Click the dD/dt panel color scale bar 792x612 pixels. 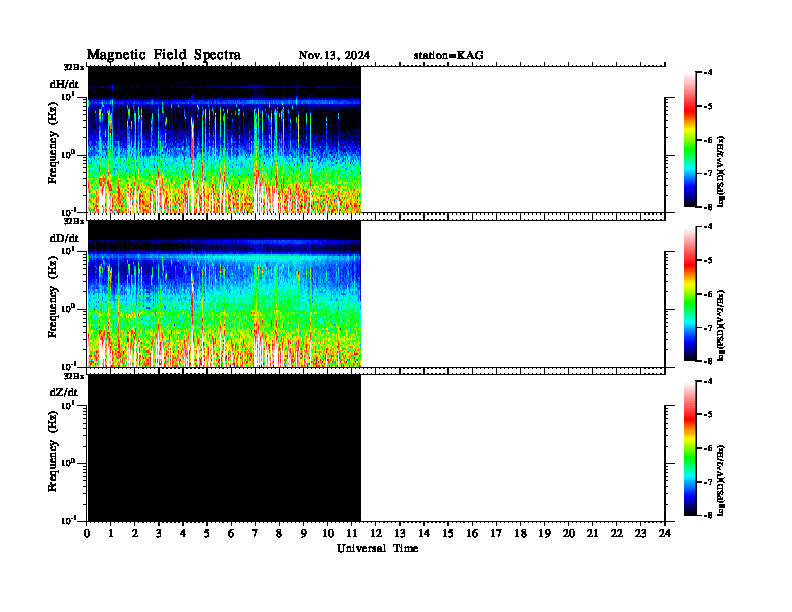coord(690,294)
